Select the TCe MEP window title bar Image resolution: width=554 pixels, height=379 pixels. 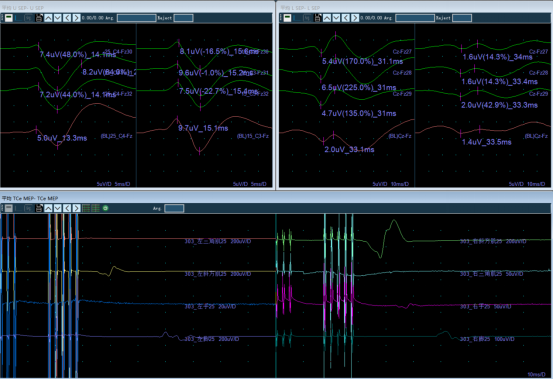pyautogui.click(x=276, y=199)
